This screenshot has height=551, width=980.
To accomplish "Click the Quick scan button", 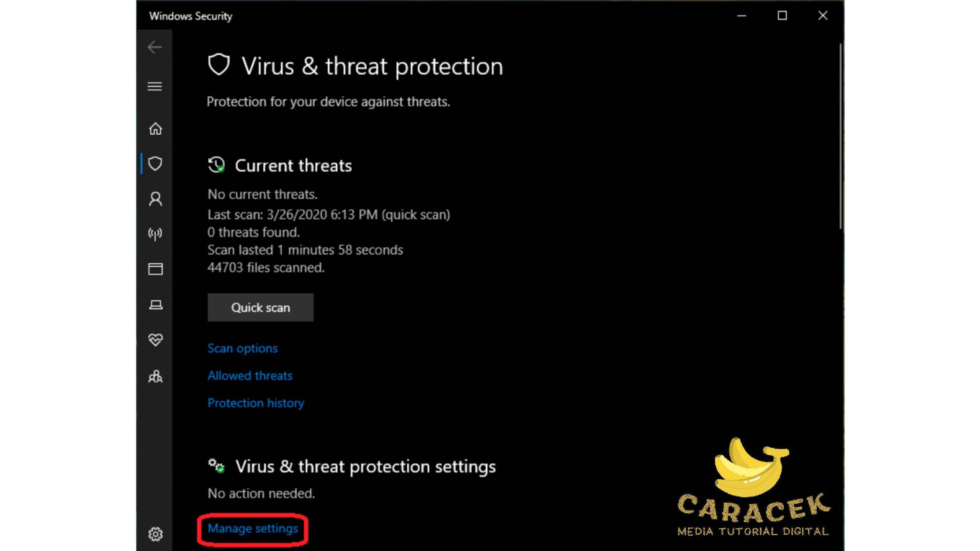I will coord(260,308).
